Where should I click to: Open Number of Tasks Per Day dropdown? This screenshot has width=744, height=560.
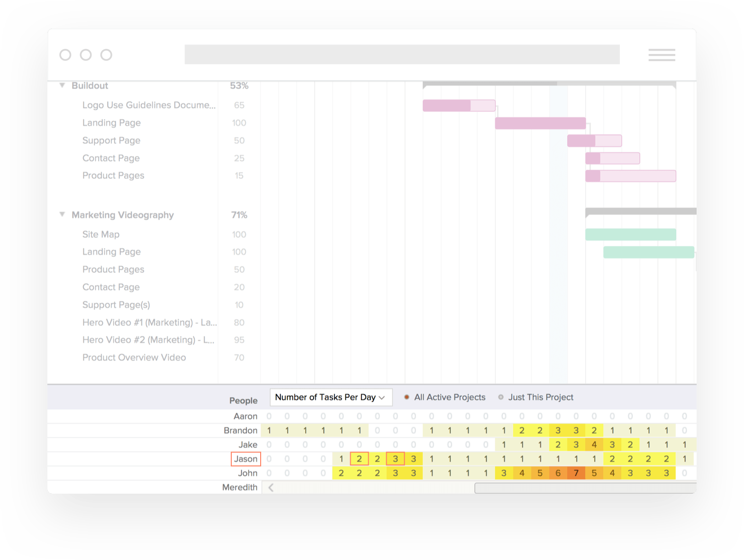tap(330, 397)
